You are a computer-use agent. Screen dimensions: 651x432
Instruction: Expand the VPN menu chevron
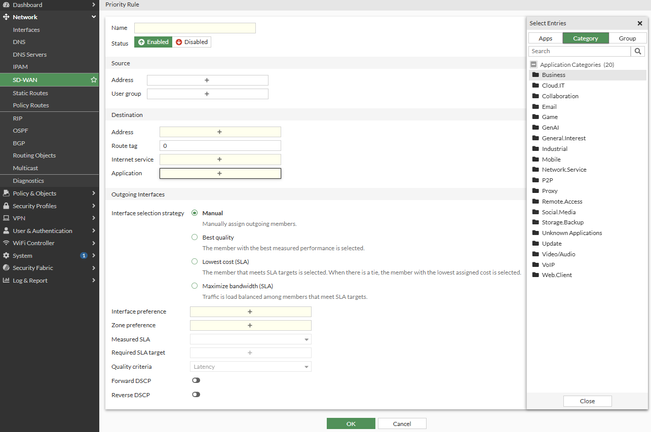pyautogui.click(x=93, y=218)
